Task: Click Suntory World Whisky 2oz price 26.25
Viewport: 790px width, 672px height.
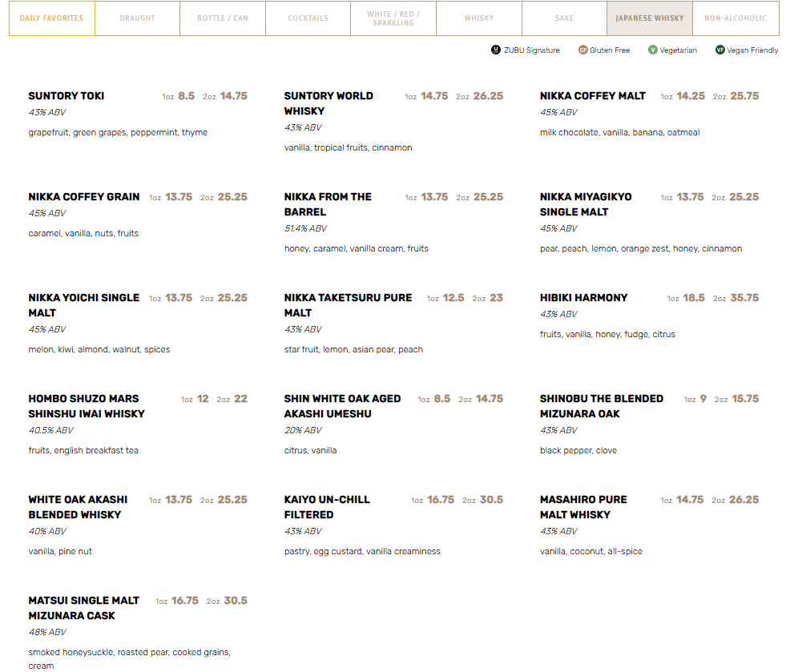Action: coord(488,95)
